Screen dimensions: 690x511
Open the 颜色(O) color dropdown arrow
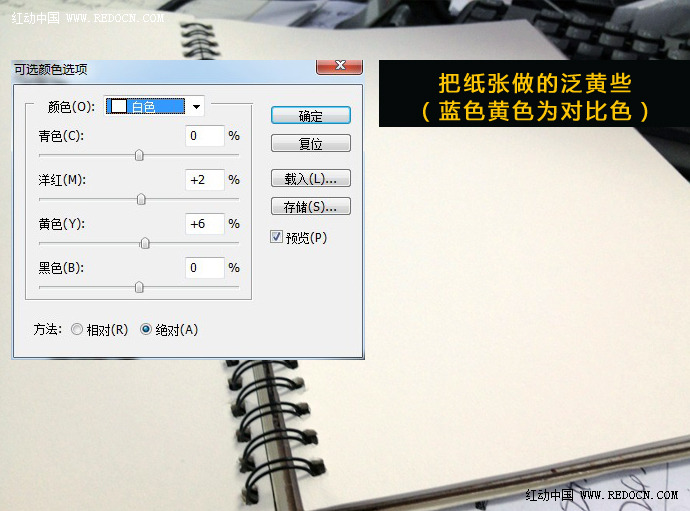tap(196, 107)
